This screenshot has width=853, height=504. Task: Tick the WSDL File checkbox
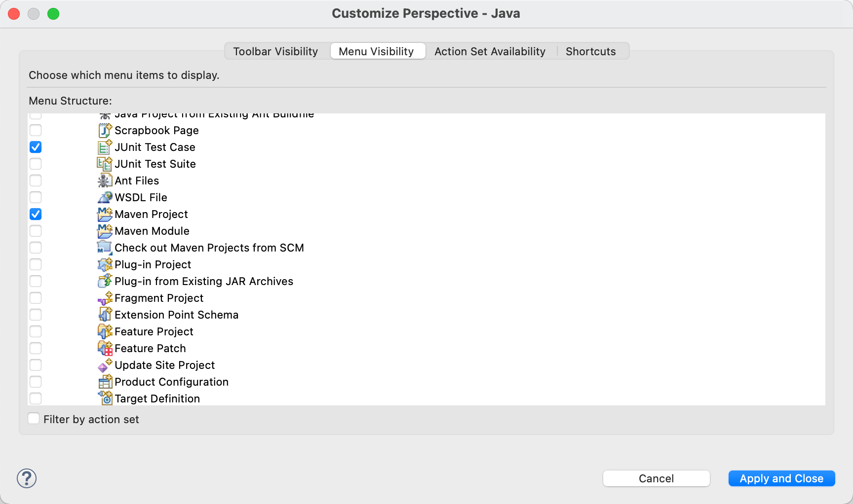click(x=36, y=197)
